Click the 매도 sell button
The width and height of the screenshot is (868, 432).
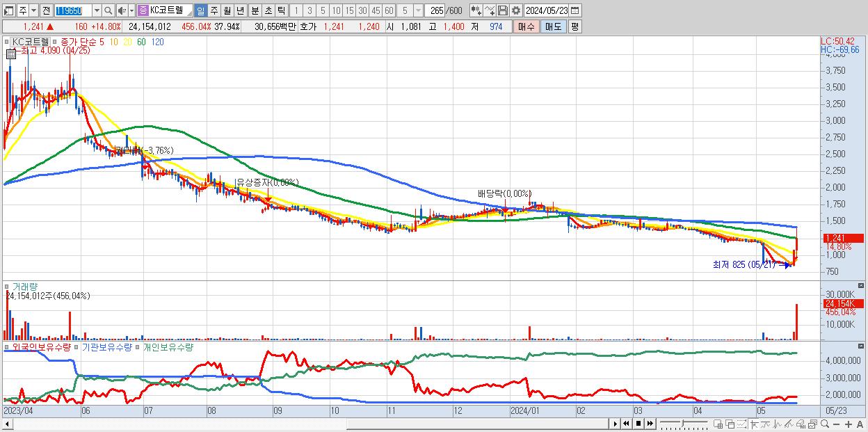click(554, 26)
